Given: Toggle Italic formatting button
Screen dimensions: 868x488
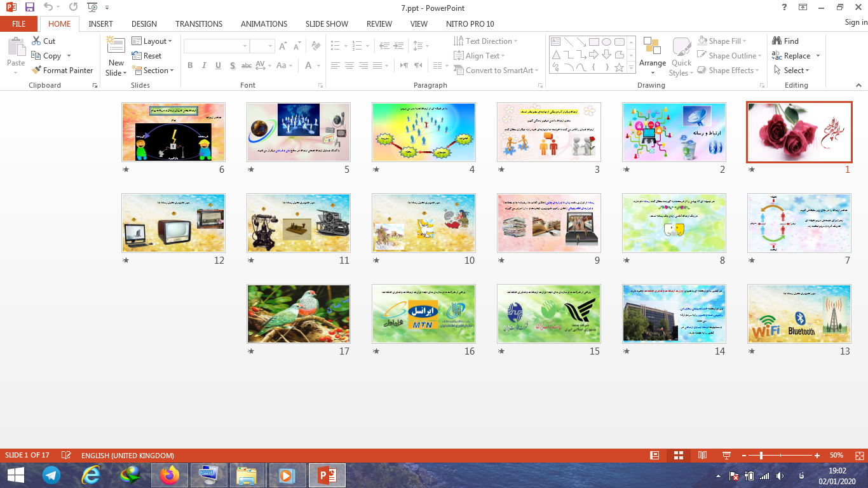Looking at the screenshot, I should tap(204, 65).
